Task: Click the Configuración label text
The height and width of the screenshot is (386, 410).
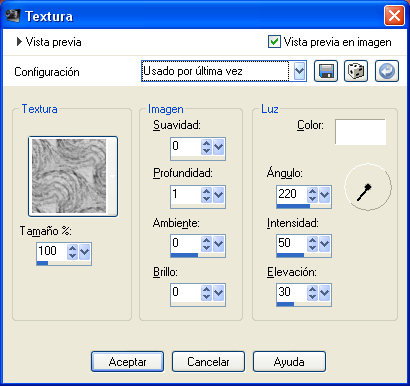Action: click(47, 72)
